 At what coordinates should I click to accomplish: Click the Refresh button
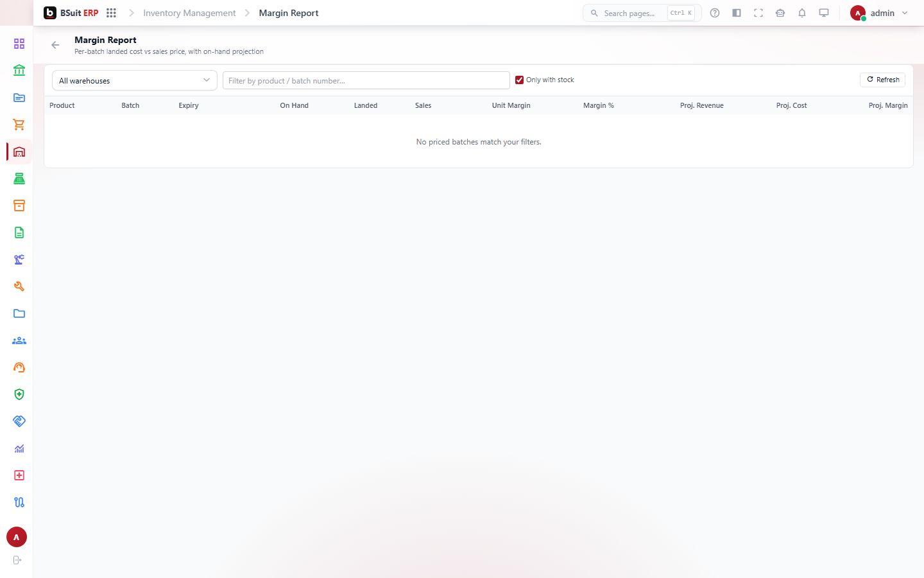click(883, 80)
